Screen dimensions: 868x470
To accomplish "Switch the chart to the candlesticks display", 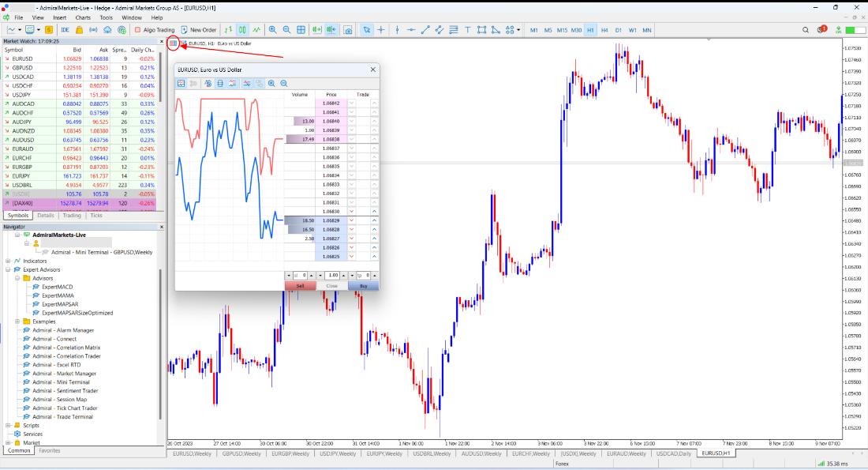I will 242,30.
